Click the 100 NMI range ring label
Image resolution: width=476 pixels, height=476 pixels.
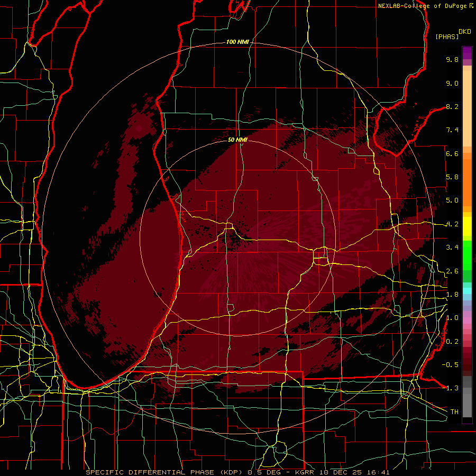(x=237, y=42)
